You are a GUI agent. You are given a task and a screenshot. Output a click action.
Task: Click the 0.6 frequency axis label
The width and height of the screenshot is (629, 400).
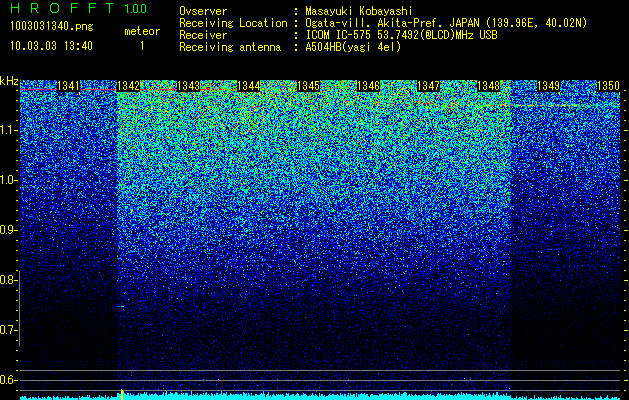point(8,380)
